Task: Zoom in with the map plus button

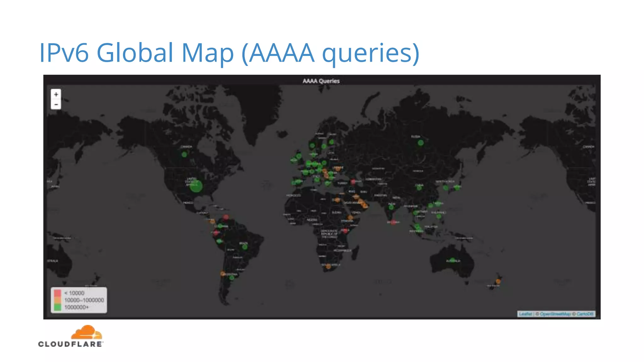Action: pyautogui.click(x=56, y=94)
